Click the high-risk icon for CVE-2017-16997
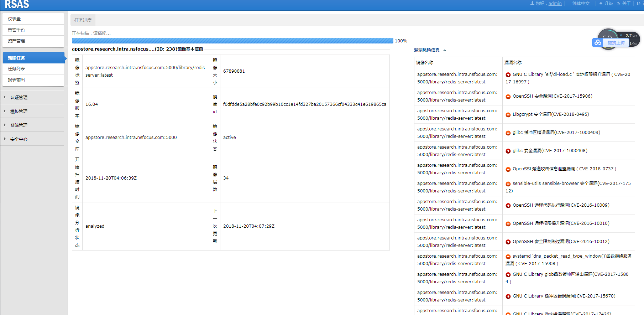 [508, 75]
